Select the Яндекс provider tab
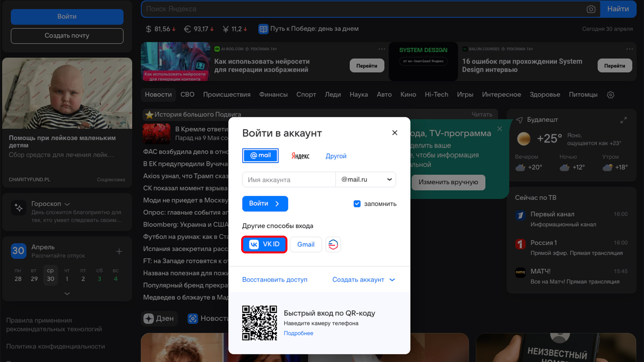Viewport: 644px width, 362px height. tap(300, 156)
